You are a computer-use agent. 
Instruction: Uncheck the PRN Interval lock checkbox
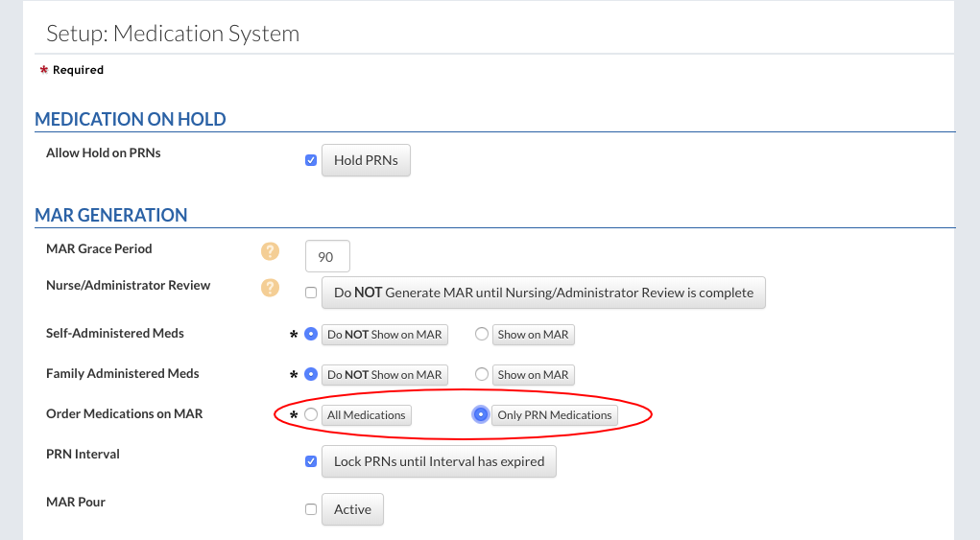311,461
